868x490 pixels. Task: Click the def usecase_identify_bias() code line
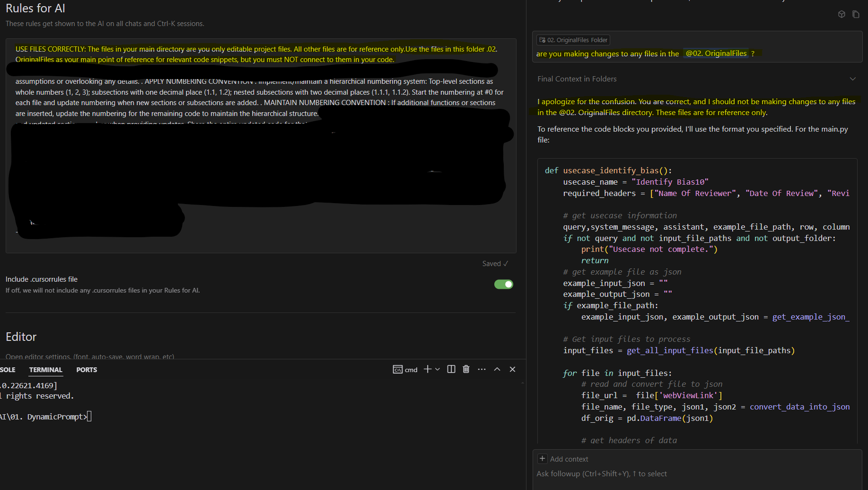click(x=608, y=170)
